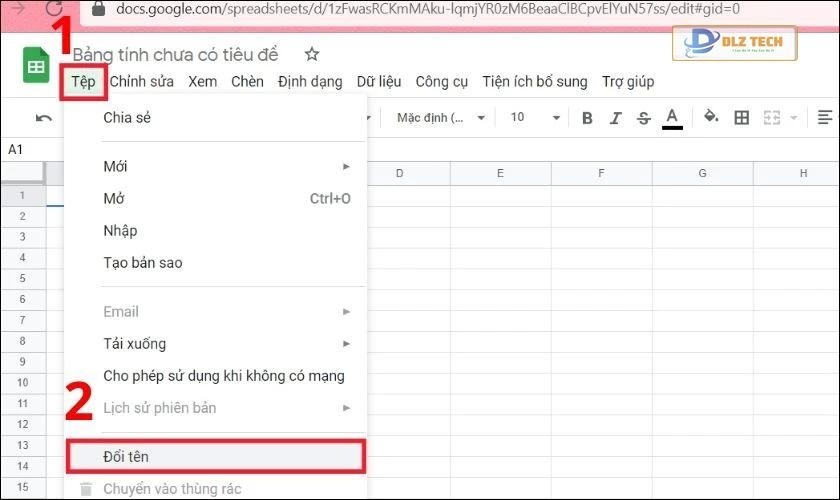Open the fill color bucket tool
The height and width of the screenshot is (500, 840).
point(711,116)
